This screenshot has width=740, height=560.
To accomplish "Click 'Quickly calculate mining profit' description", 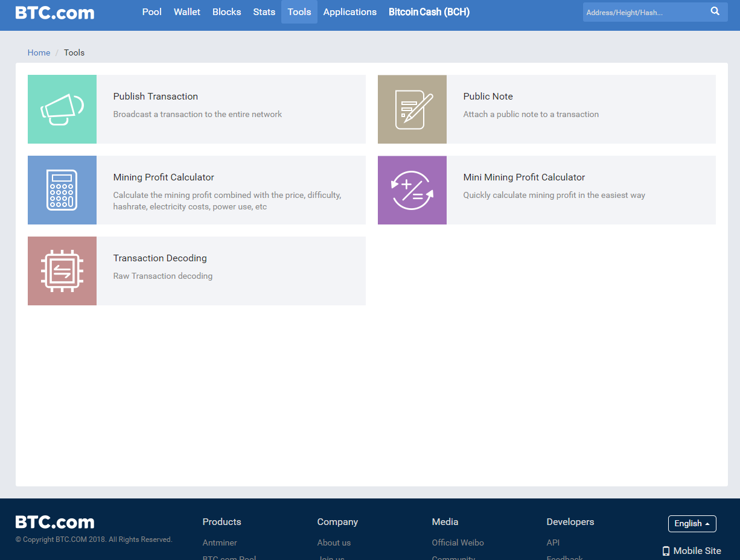I will pyautogui.click(x=554, y=195).
